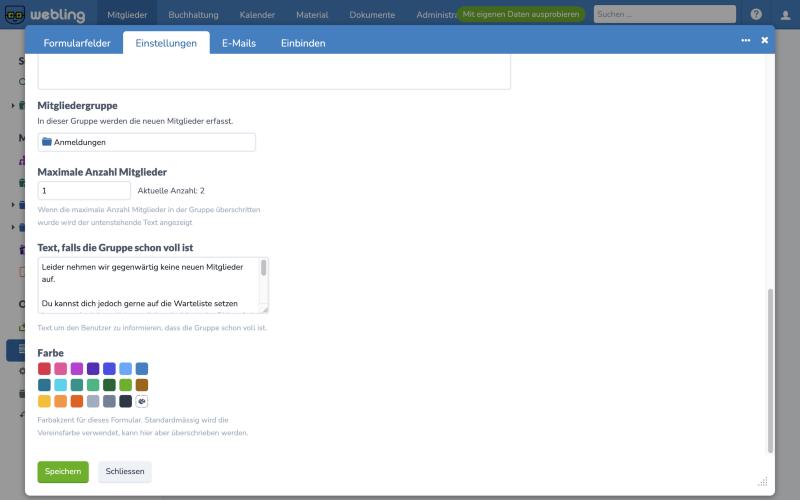Pick the cyan color swatch
Image resolution: width=800 pixels, height=500 pixels.
61,385
